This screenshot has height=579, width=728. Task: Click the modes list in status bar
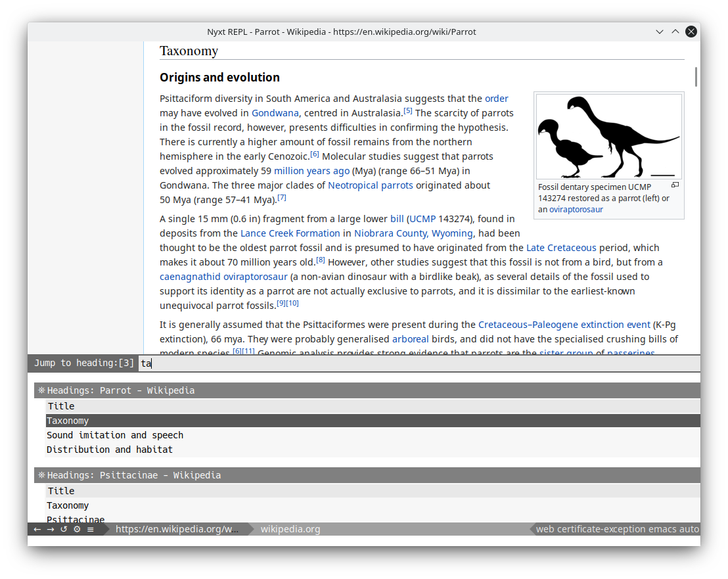pyautogui.click(x=617, y=529)
